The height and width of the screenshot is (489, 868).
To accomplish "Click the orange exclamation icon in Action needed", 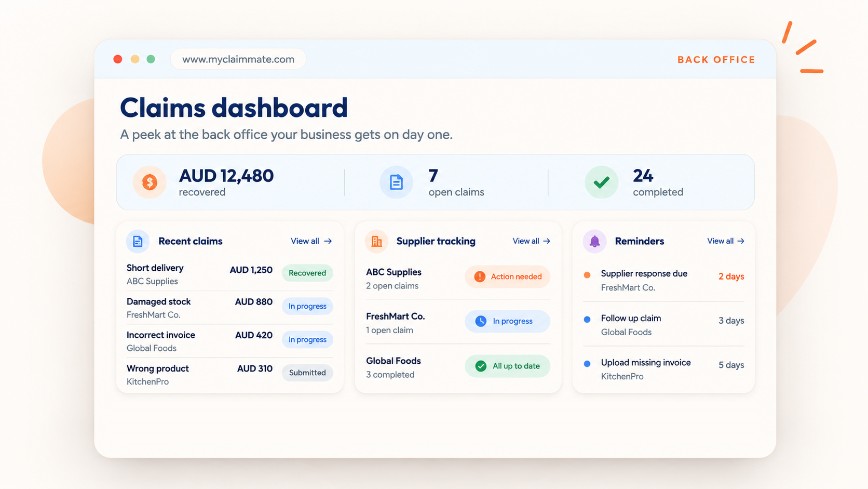I will click(480, 276).
